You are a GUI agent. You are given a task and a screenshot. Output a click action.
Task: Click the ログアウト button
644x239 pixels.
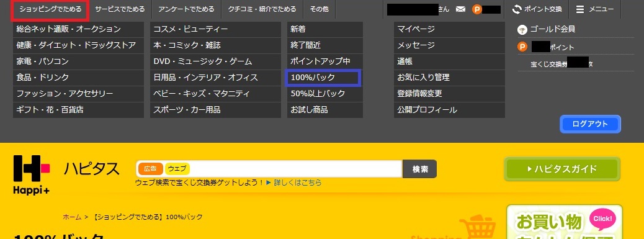pos(590,124)
